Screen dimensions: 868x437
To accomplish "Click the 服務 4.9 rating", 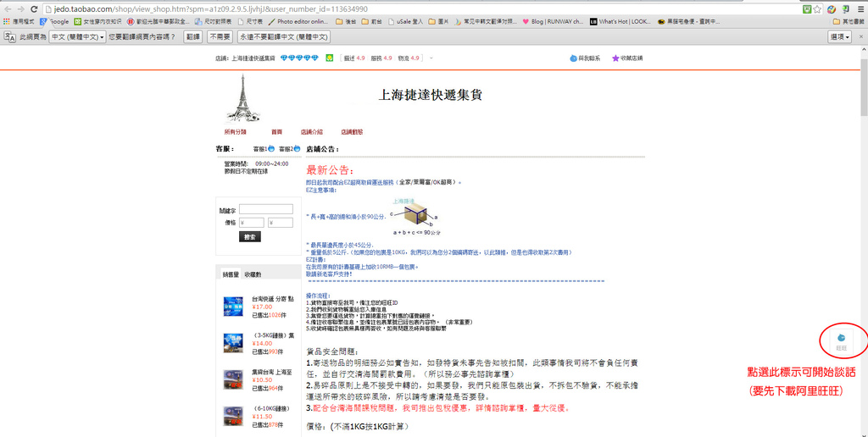I will 381,58.
